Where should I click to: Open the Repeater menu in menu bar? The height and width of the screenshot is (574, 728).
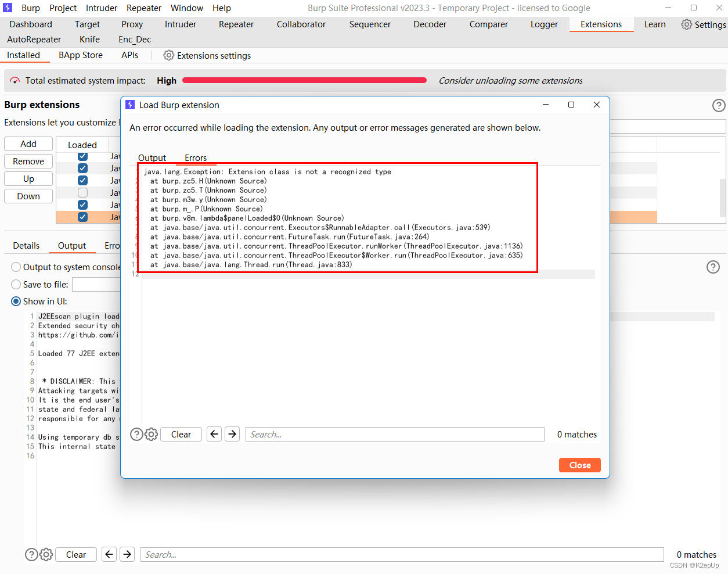pyautogui.click(x=144, y=8)
